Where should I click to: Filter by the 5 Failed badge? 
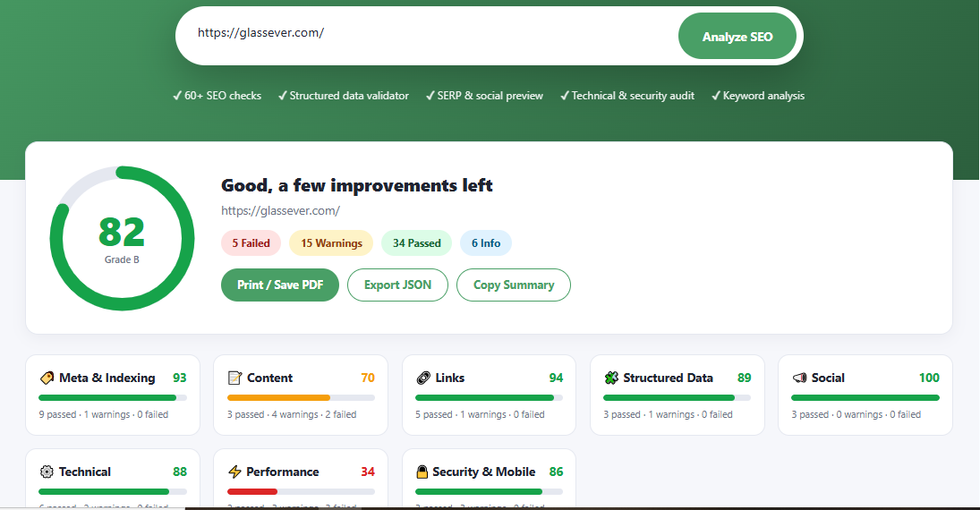tap(251, 243)
